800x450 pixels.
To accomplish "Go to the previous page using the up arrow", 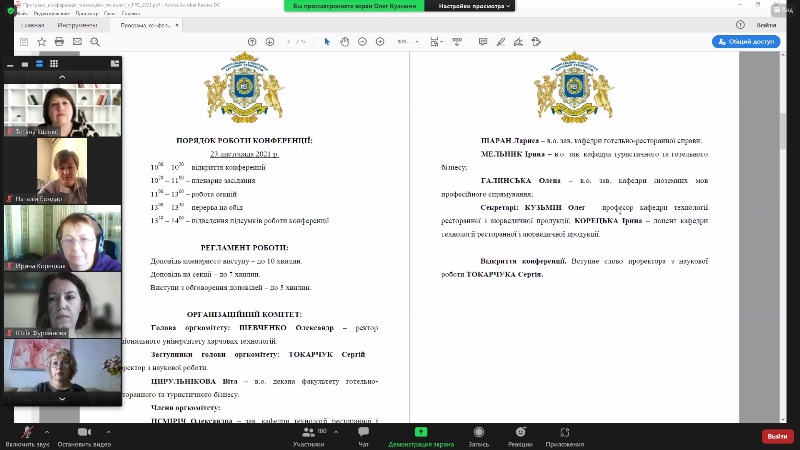I will pos(252,42).
